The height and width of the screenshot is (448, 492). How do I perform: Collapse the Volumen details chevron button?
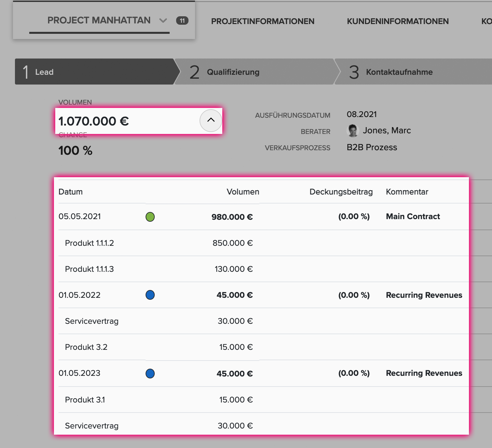(x=211, y=120)
